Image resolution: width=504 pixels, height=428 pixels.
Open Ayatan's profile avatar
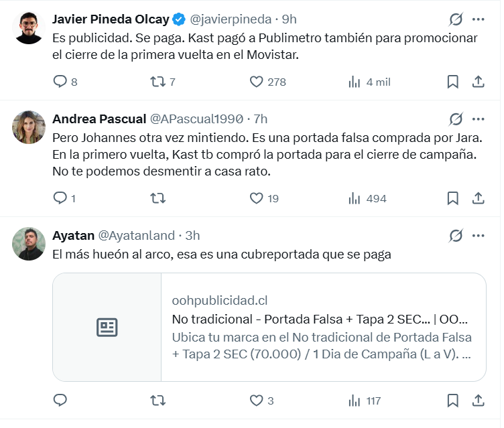29,244
